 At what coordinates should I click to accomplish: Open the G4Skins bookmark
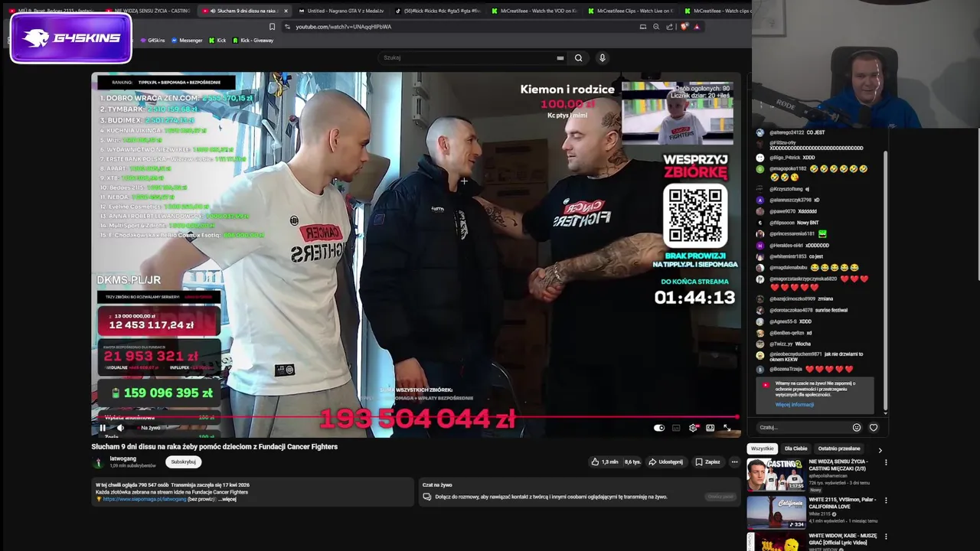(152, 41)
